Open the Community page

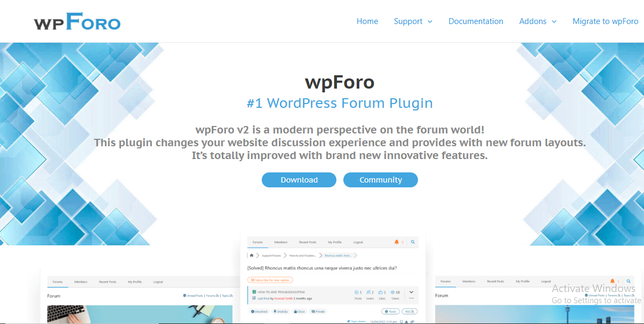click(381, 180)
